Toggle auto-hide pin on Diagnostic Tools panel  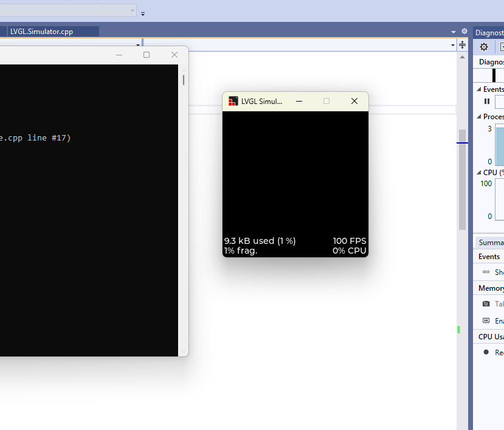click(502, 32)
